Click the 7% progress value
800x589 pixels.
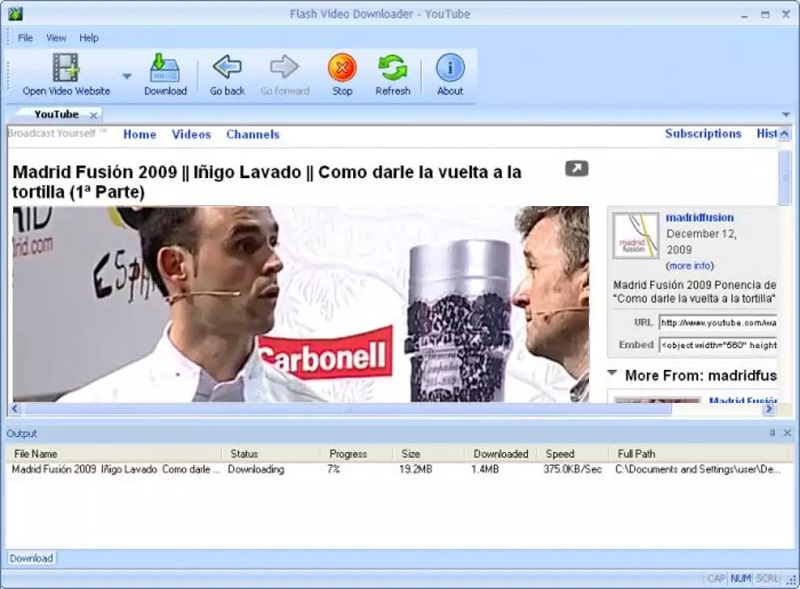(x=334, y=469)
